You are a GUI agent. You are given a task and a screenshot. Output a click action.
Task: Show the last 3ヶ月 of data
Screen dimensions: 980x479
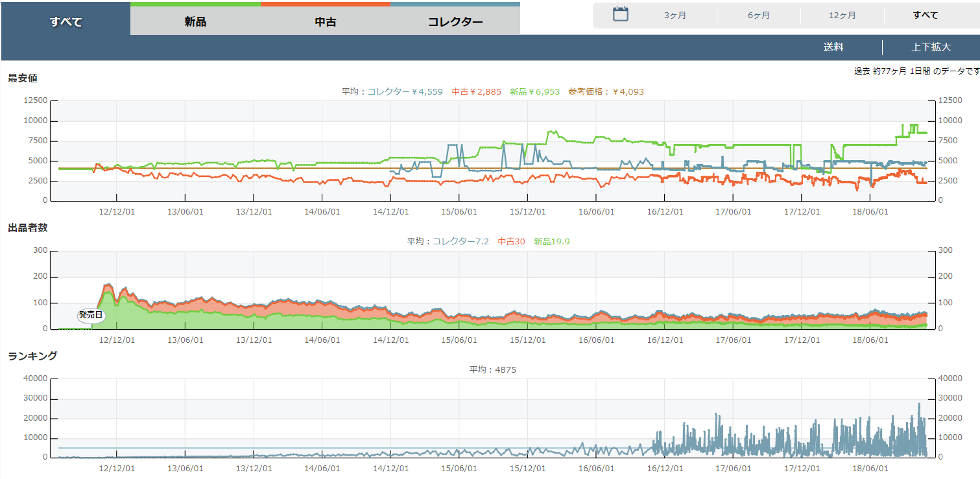click(675, 16)
